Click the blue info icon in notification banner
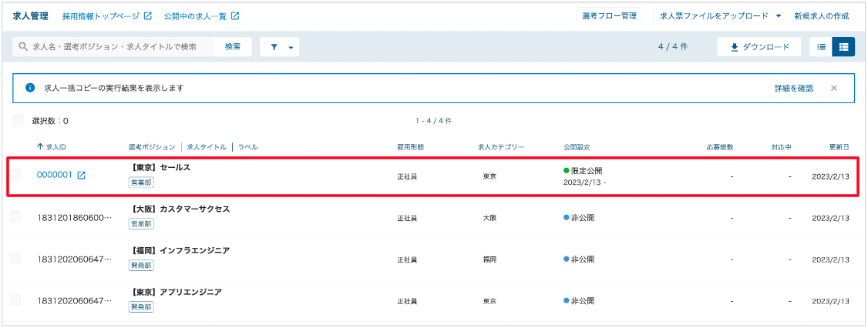Screen dimensions: 868x328 [x=30, y=88]
